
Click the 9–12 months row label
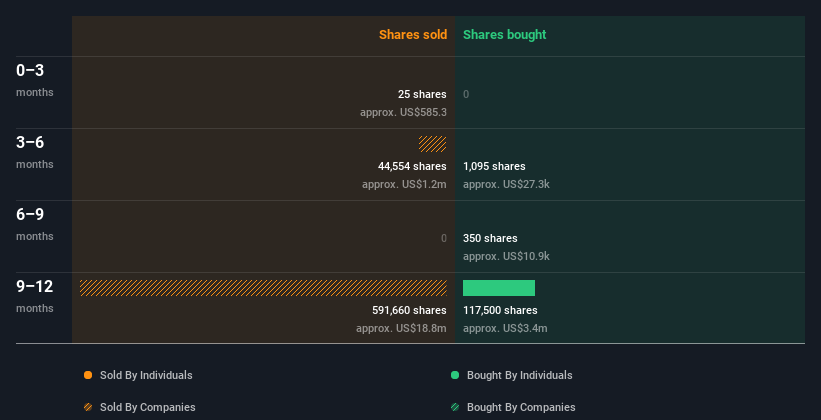point(35,287)
